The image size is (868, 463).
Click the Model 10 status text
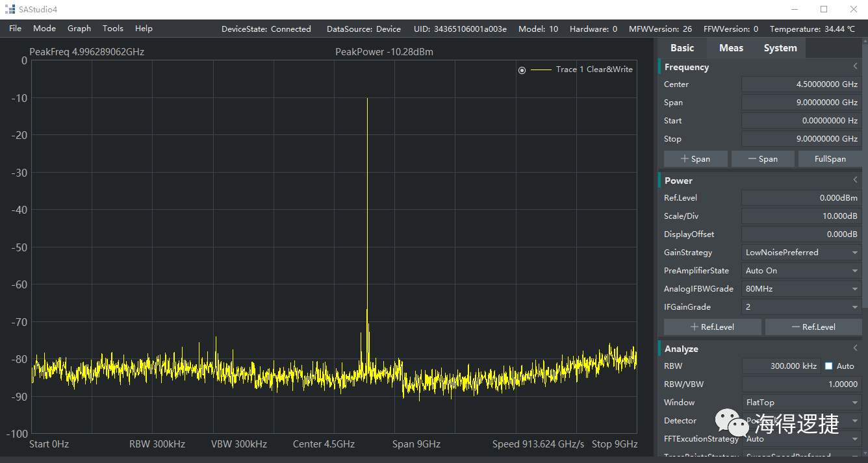pos(539,29)
